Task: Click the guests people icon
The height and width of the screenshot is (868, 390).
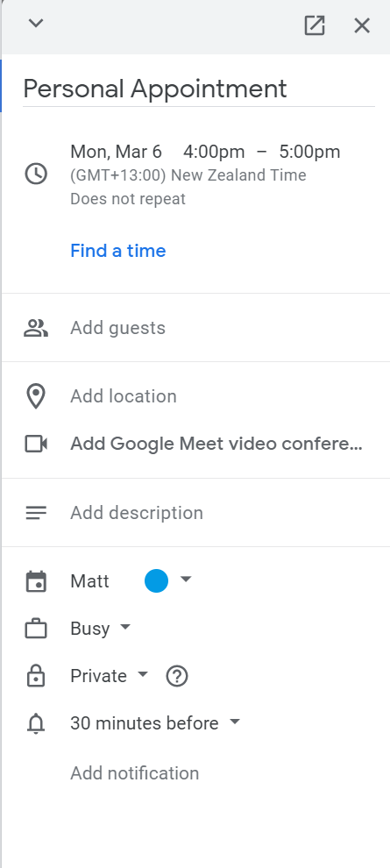Action: [x=36, y=328]
